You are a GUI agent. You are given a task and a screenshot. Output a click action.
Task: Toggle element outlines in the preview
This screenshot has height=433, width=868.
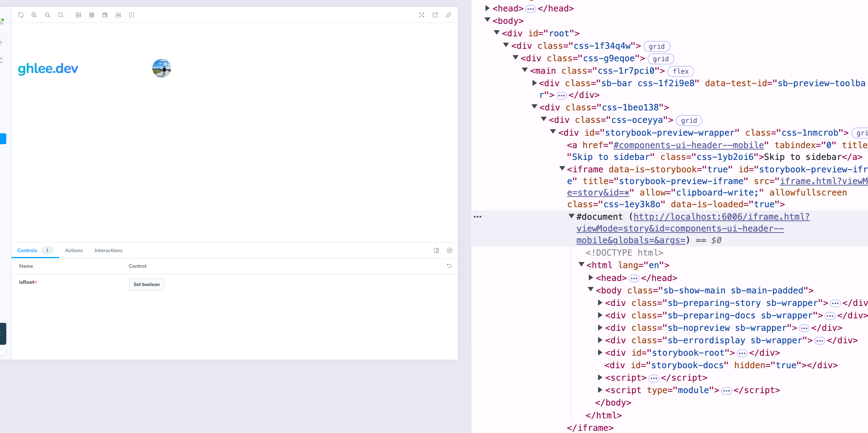pos(132,15)
